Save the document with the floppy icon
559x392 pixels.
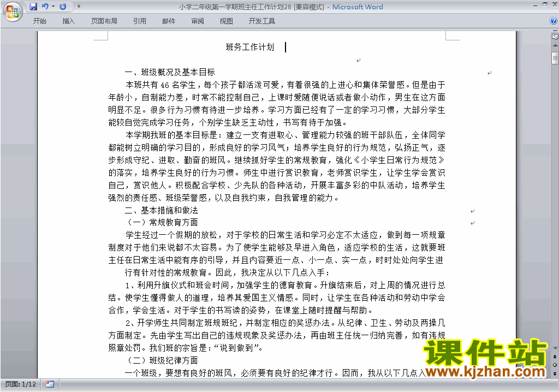[33, 7]
